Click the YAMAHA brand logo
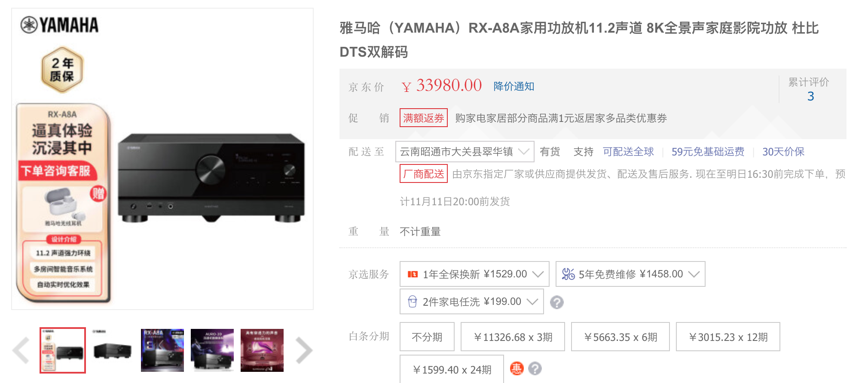The height and width of the screenshot is (383, 868). [60, 25]
